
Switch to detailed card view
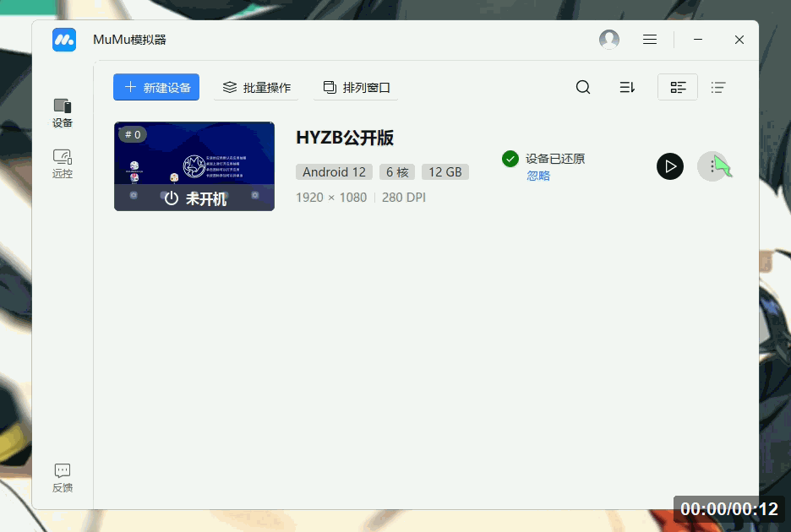tap(678, 87)
